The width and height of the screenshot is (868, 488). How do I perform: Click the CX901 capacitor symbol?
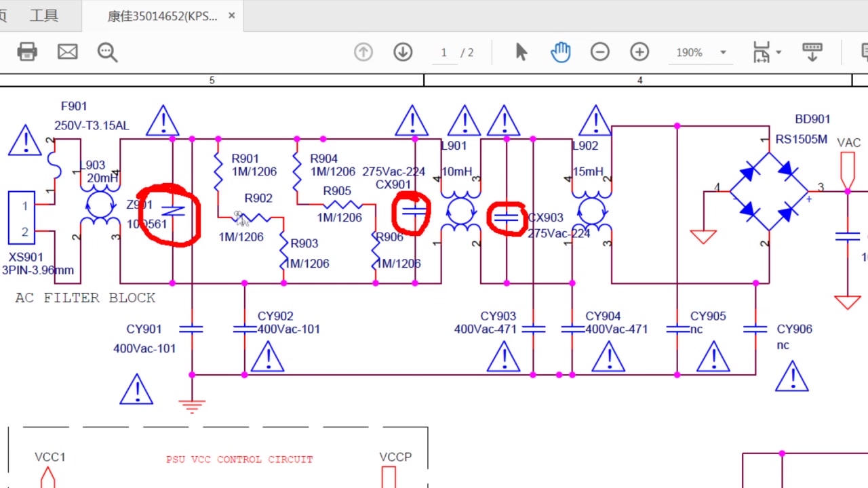coord(414,212)
